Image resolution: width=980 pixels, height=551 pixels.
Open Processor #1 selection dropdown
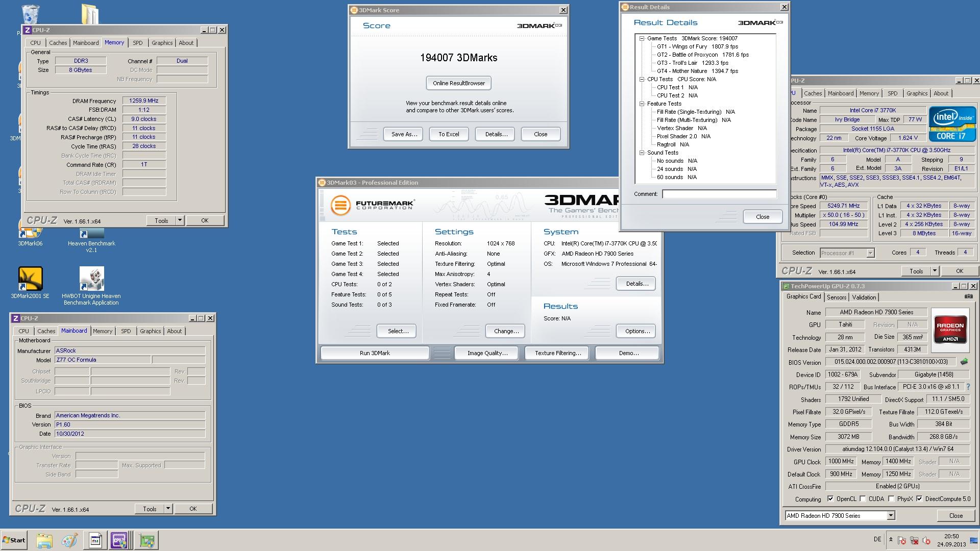(x=870, y=253)
